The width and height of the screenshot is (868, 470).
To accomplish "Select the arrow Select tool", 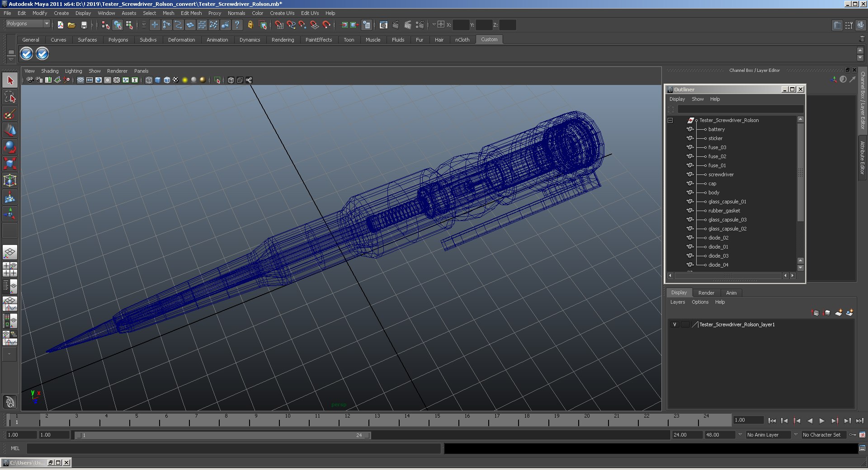I will point(10,80).
